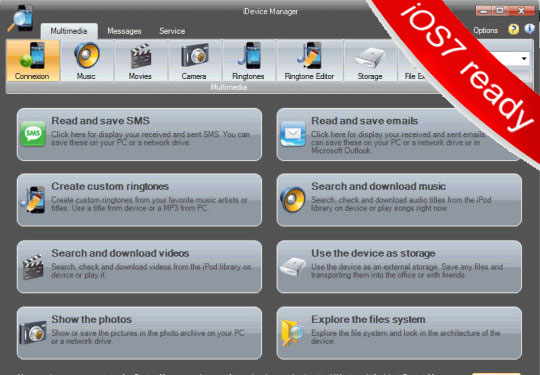Open Use the device as storage
The width and height of the screenshot is (540, 375).
[399, 267]
